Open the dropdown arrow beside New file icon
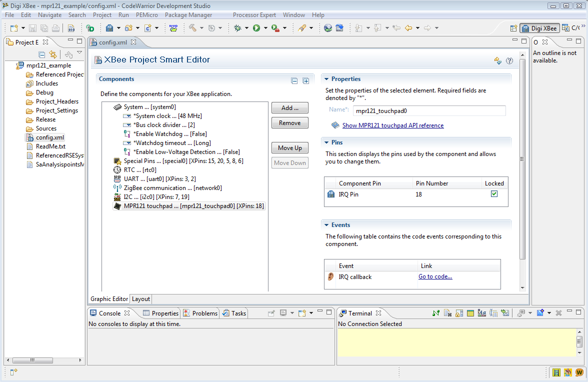 tap(23, 28)
